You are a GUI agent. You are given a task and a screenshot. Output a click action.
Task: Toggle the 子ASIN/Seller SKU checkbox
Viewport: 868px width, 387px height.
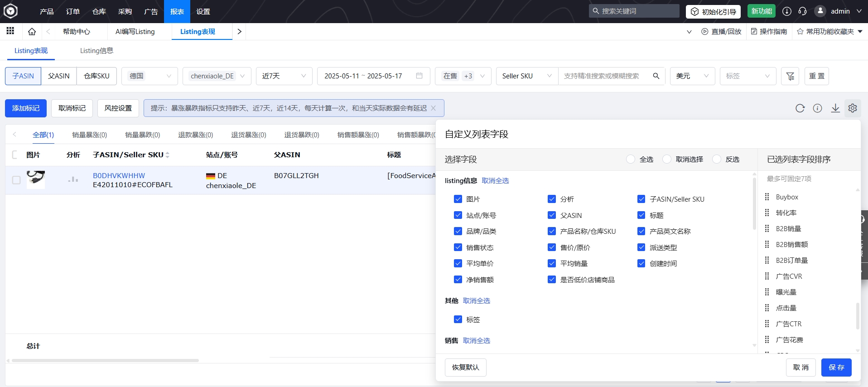(x=641, y=199)
